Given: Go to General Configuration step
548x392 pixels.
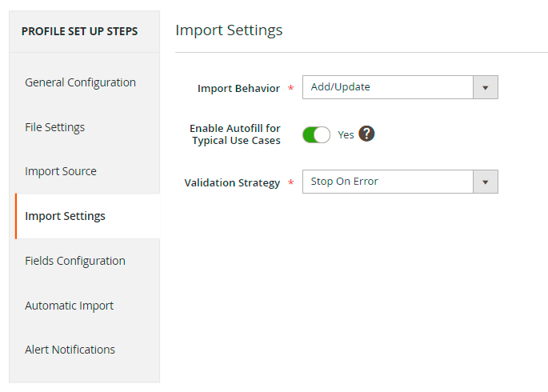Looking at the screenshot, I should click(80, 82).
